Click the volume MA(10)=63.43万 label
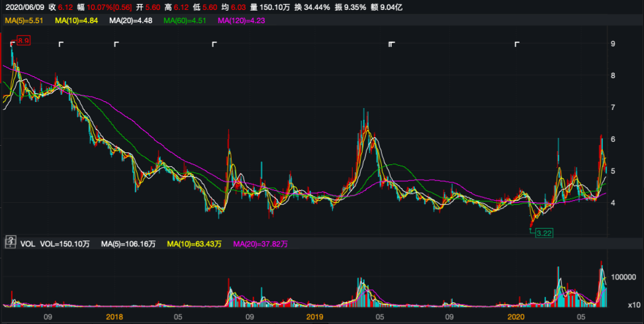The height and width of the screenshot is (324, 644). [x=194, y=244]
